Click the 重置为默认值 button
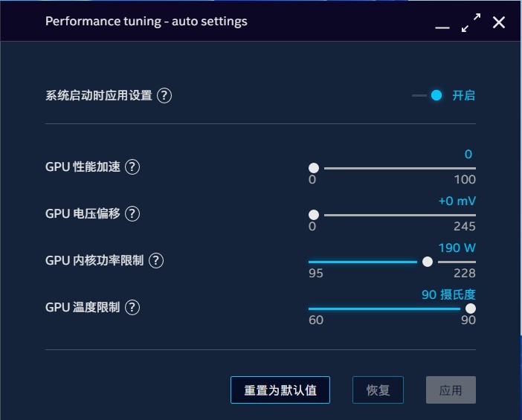Viewport: 522px width, 420px height. (280, 390)
